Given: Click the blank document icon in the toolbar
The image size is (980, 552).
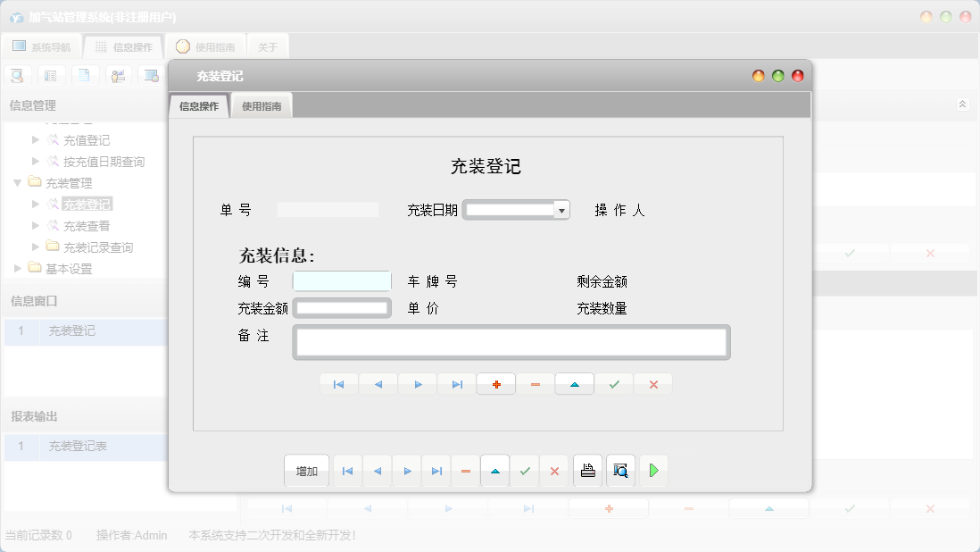Looking at the screenshot, I should (x=85, y=75).
